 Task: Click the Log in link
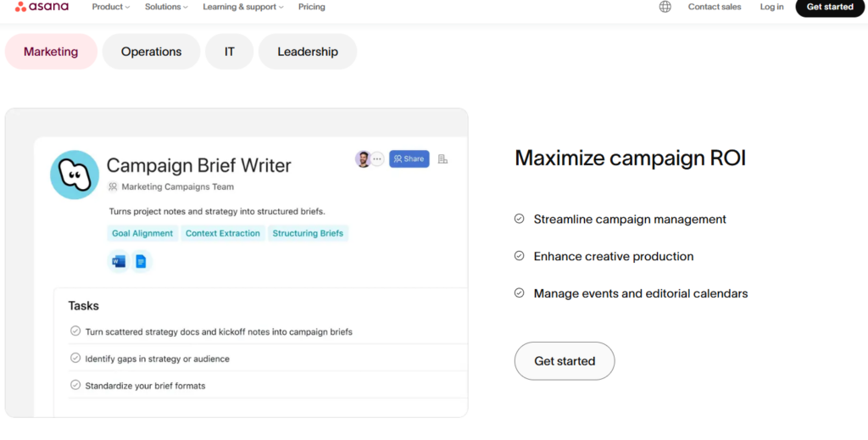pyautogui.click(x=771, y=7)
